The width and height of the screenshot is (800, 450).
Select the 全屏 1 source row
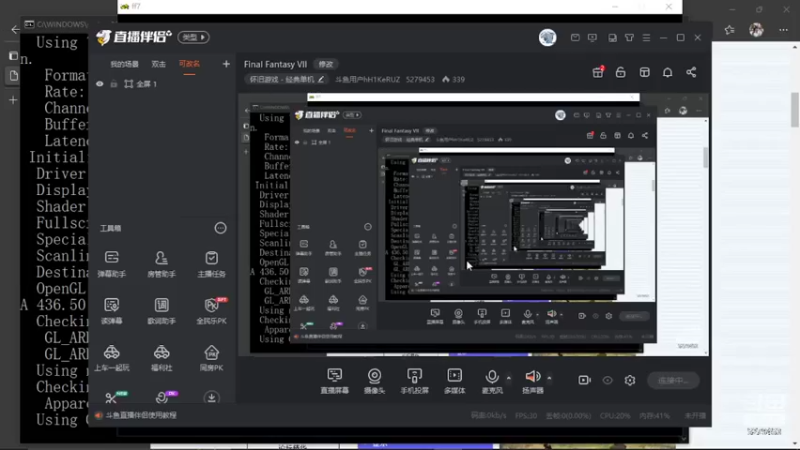click(x=162, y=84)
